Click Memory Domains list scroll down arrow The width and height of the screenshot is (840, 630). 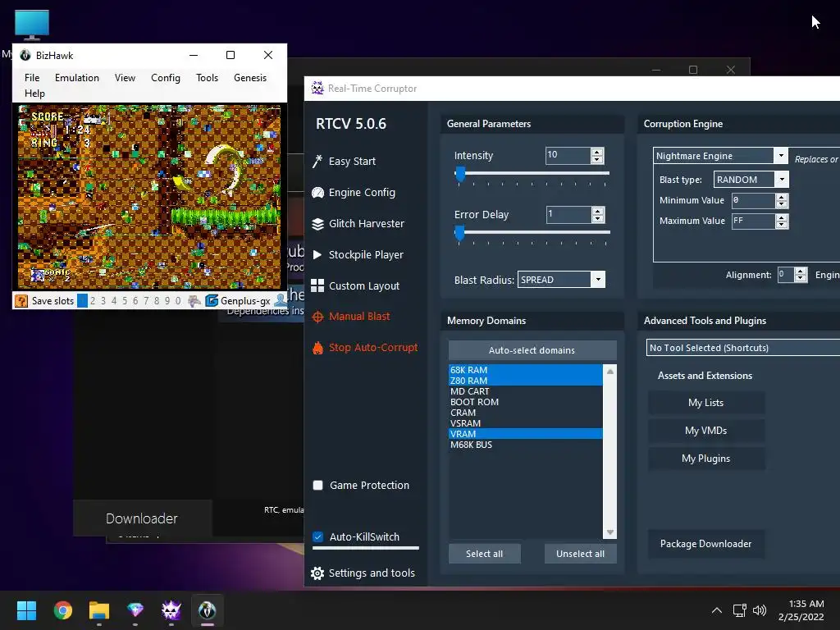tap(609, 532)
